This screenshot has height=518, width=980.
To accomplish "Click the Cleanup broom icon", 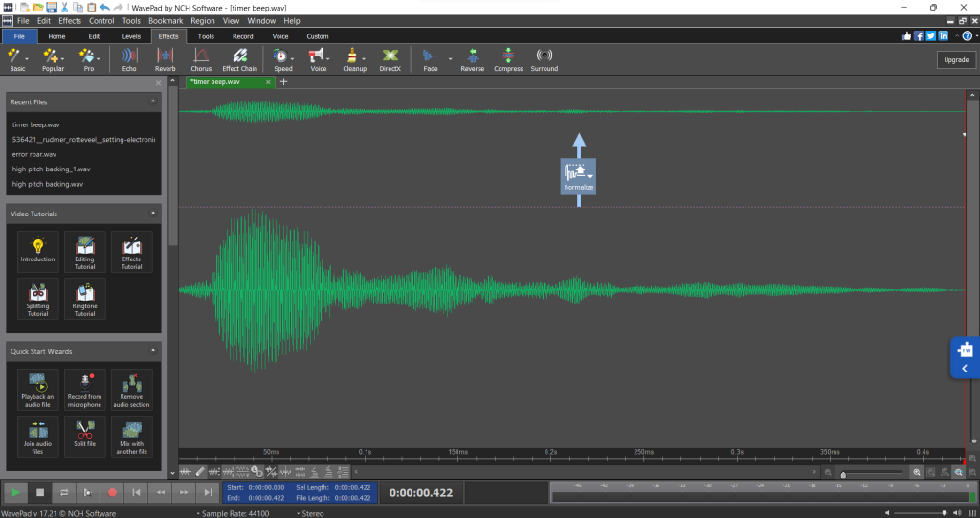I will tap(352, 56).
